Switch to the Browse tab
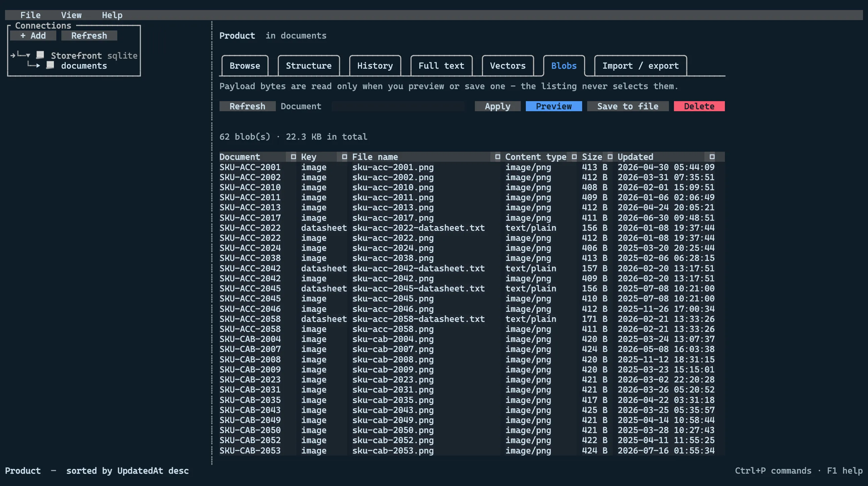 [x=245, y=66]
